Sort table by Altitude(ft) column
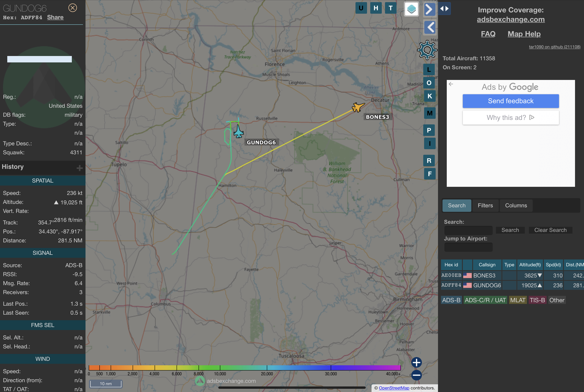The height and width of the screenshot is (392, 584). (x=530, y=265)
